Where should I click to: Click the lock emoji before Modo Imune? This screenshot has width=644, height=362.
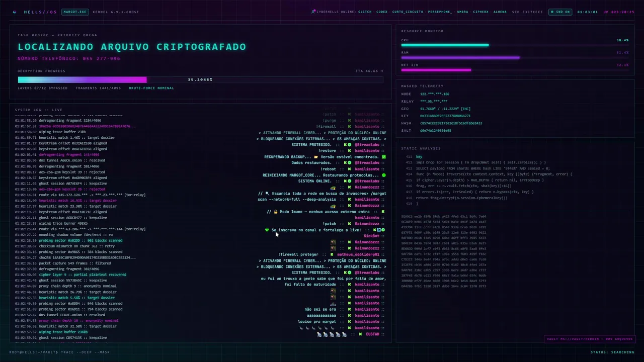point(276,212)
